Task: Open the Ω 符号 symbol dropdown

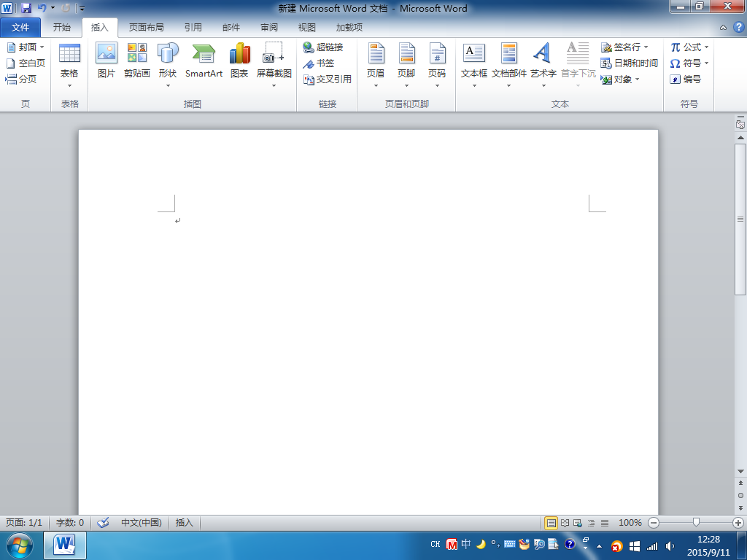Action: (x=689, y=63)
